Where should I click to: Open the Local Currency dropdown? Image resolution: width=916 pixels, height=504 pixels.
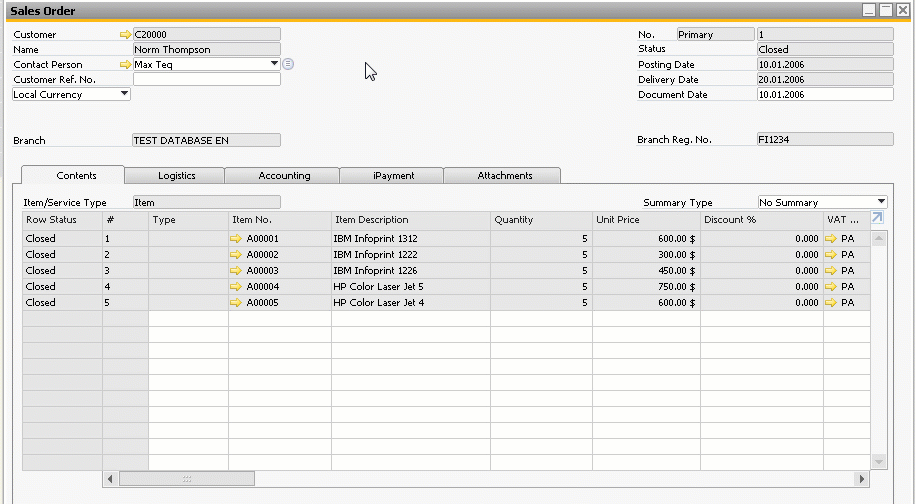(x=124, y=93)
